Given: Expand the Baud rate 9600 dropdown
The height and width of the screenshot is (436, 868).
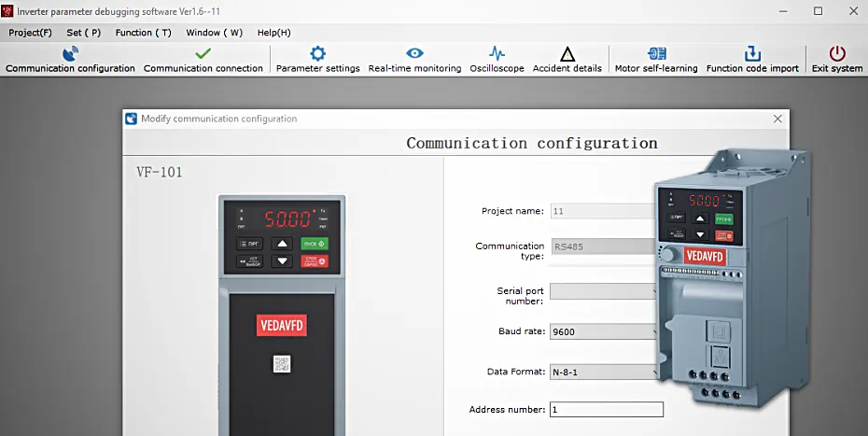Looking at the screenshot, I should click(x=603, y=331).
